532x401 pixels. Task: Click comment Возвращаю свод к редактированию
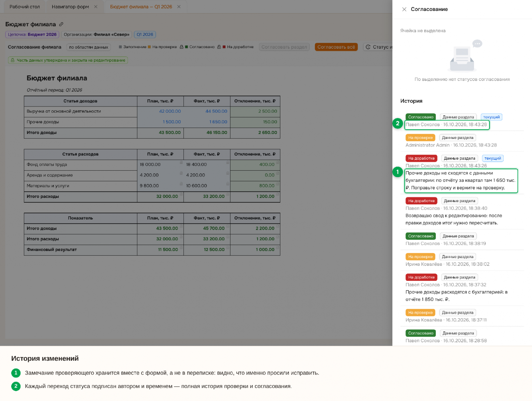tap(454, 219)
